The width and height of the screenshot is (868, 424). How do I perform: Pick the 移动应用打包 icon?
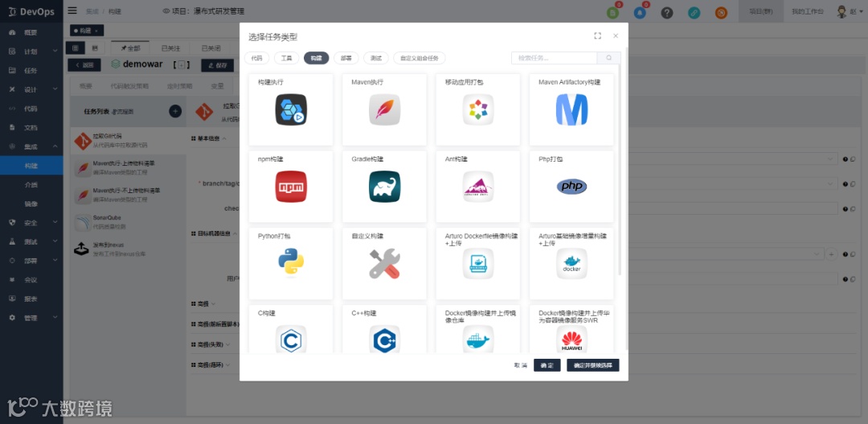click(x=478, y=109)
